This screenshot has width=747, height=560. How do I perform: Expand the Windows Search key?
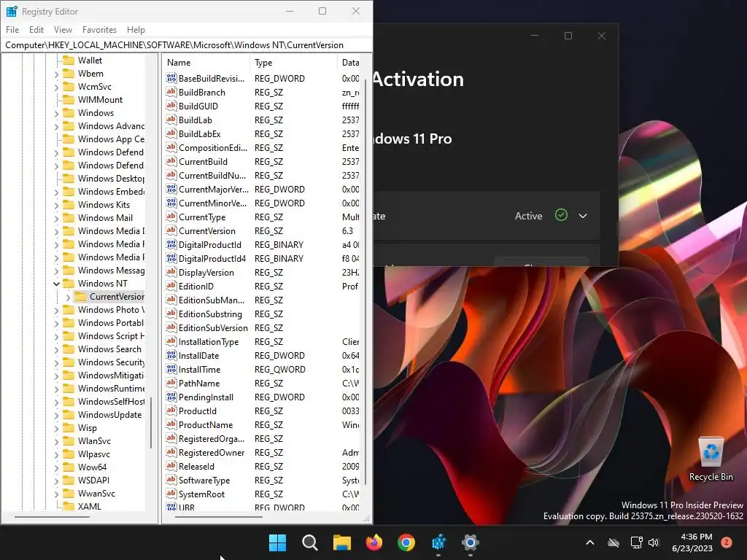(56, 349)
